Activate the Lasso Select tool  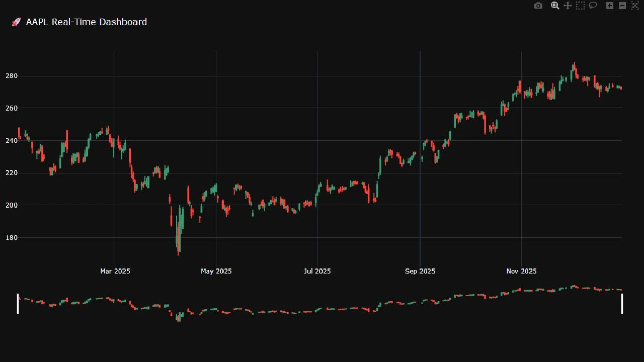[x=592, y=6]
